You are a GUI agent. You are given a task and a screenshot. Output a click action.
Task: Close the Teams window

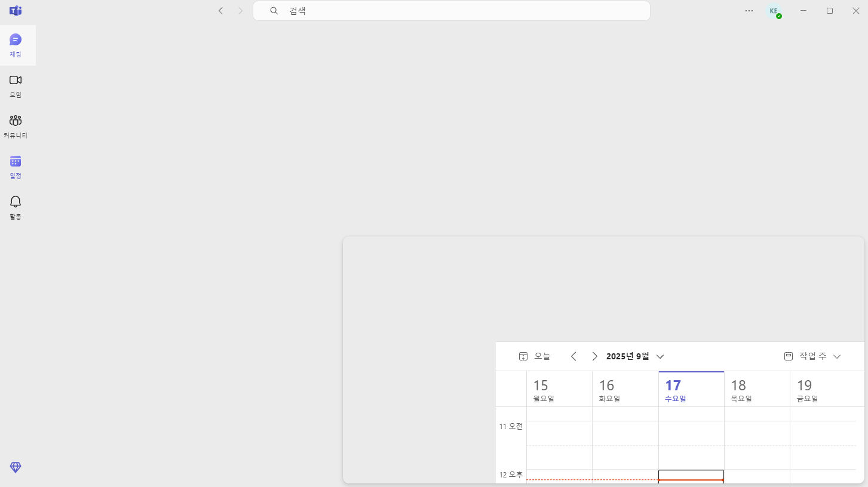(855, 11)
